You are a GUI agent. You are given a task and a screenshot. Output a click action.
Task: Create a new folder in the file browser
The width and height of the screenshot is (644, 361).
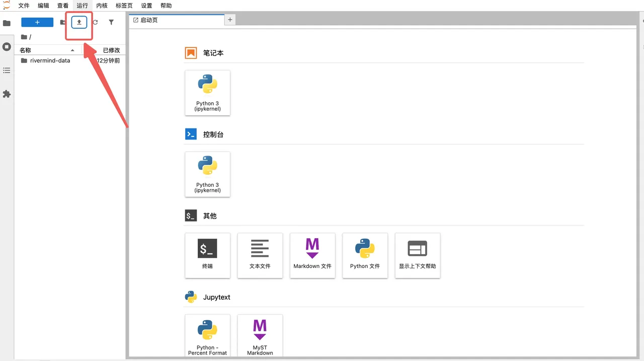(x=62, y=22)
